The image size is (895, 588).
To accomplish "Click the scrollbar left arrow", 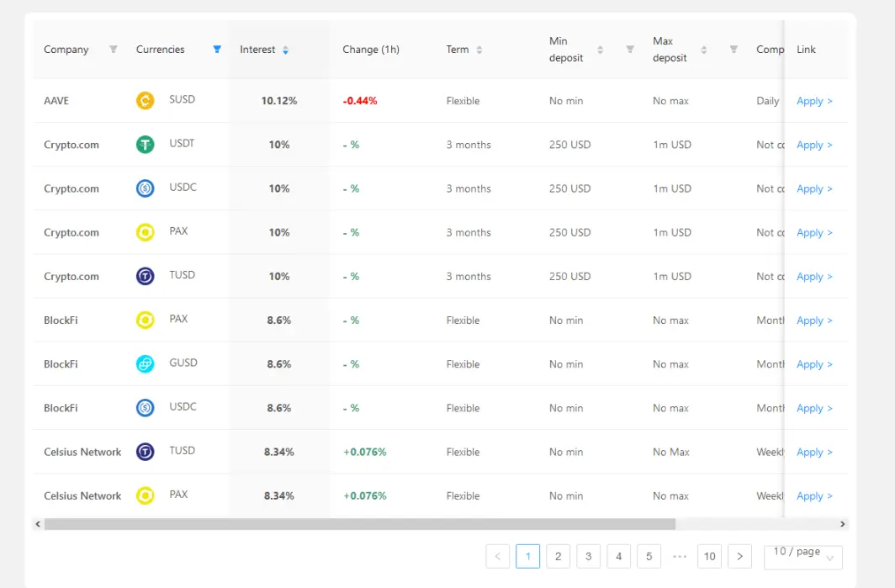I will point(38,524).
